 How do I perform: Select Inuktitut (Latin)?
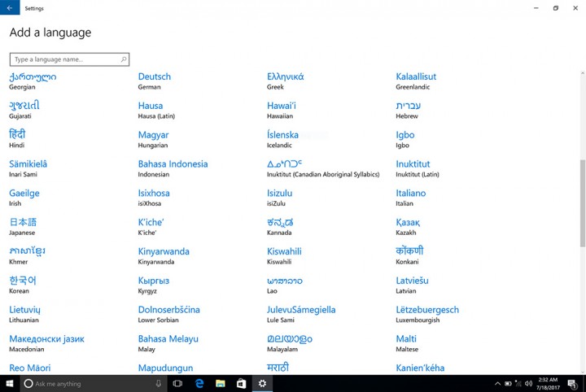pyautogui.click(x=418, y=168)
